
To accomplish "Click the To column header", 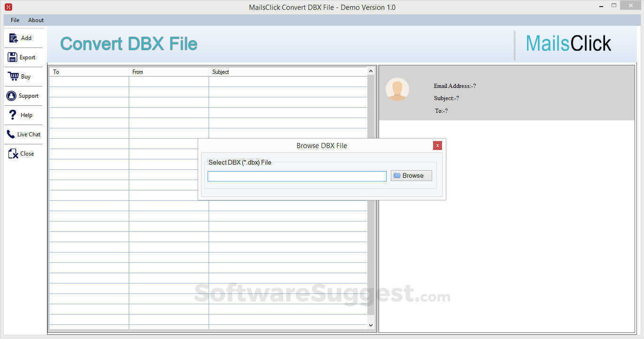I will pos(56,71).
